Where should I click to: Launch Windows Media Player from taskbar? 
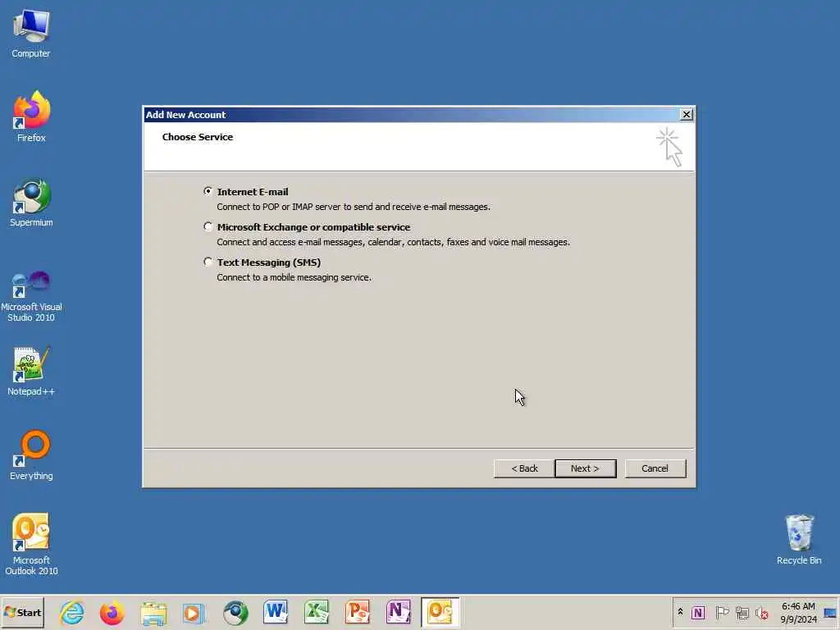click(x=194, y=612)
